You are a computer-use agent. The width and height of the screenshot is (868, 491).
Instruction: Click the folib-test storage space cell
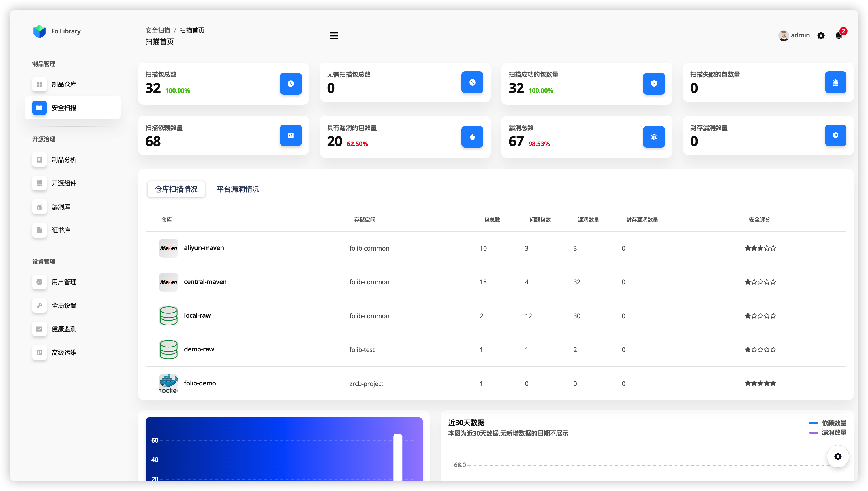tap(362, 350)
